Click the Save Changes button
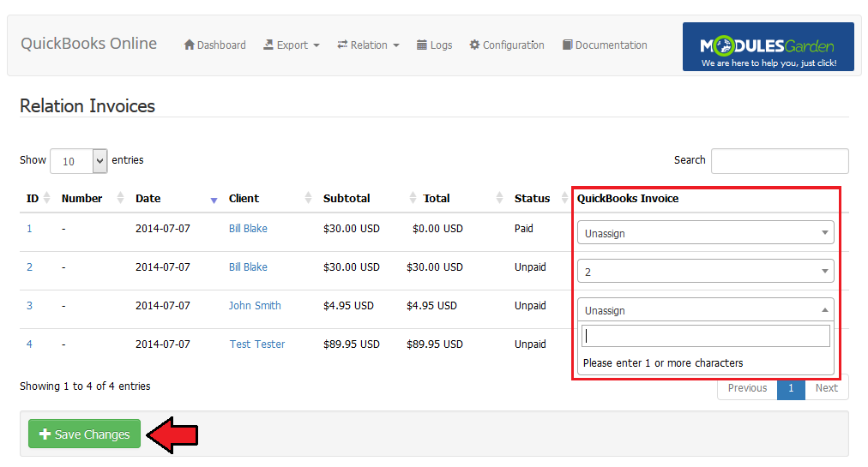The height and width of the screenshot is (467, 868). 84,434
